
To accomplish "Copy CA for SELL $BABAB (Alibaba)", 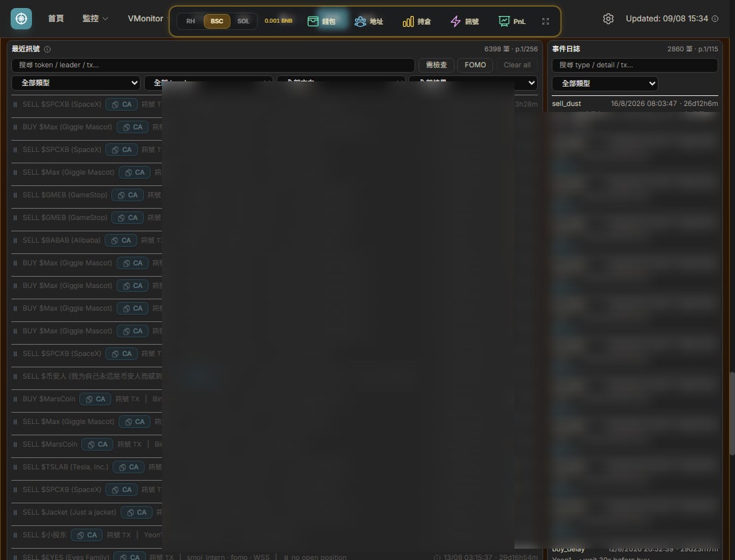I will point(121,240).
